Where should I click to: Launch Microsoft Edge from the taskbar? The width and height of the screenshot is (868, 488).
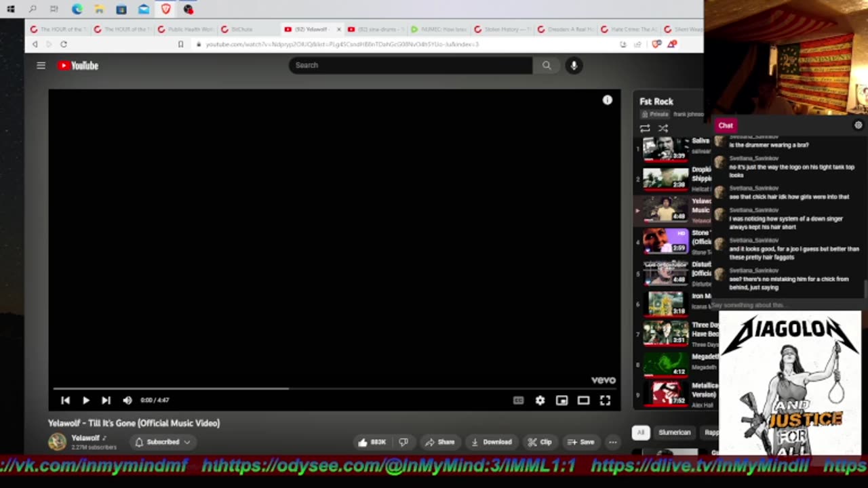tap(77, 9)
